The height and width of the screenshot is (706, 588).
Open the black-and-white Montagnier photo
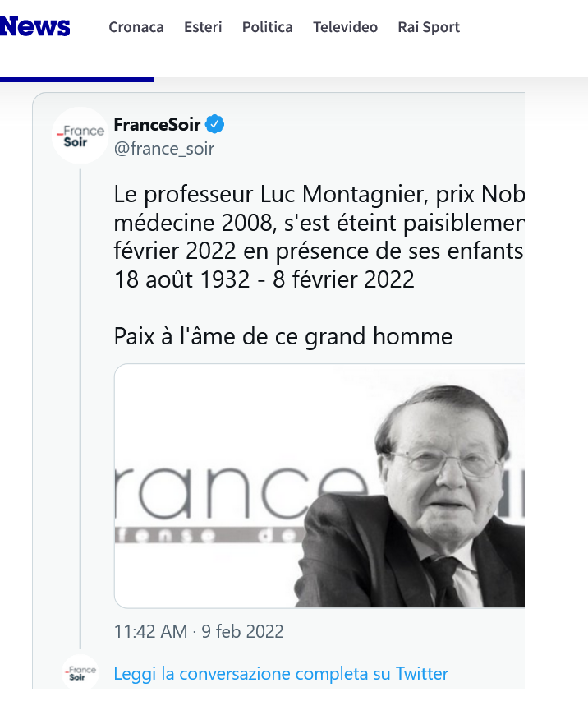point(319,486)
